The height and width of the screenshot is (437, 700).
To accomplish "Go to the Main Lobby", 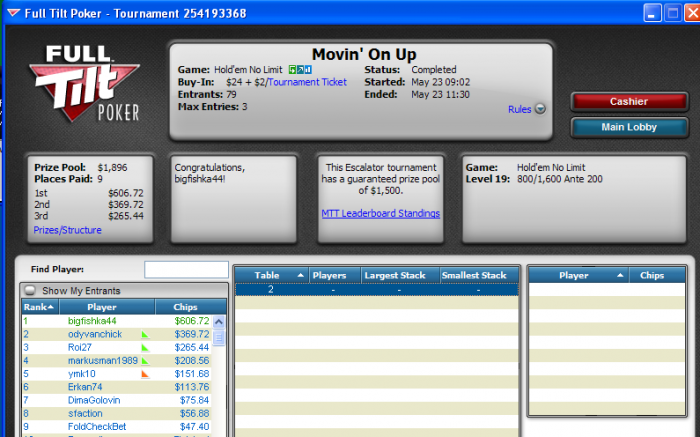I will click(629, 127).
